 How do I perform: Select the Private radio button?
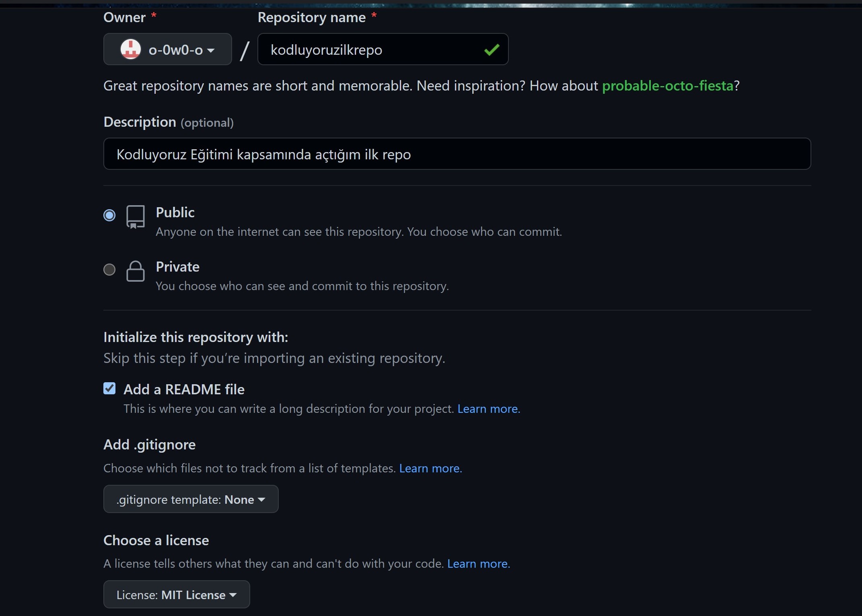(x=109, y=269)
